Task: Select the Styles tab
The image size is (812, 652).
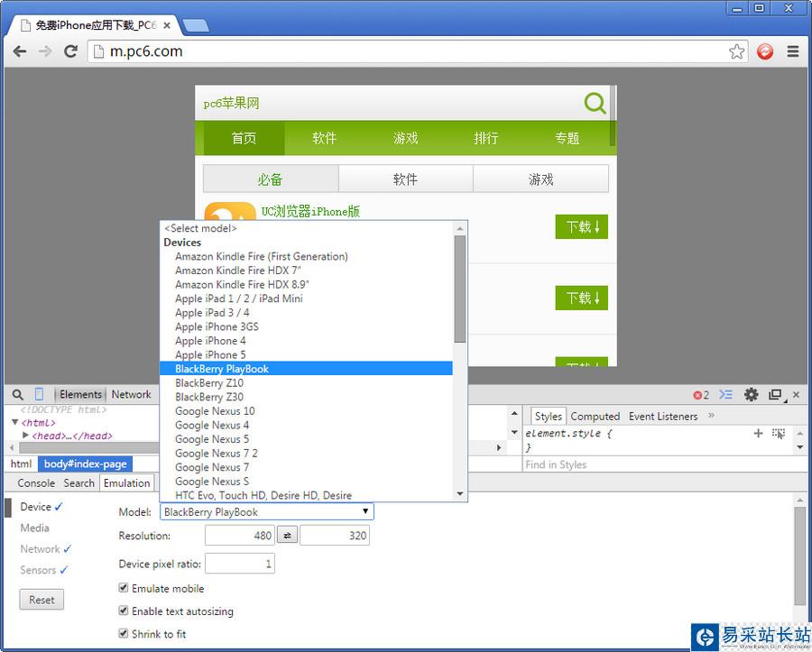Action: [548, 416]
